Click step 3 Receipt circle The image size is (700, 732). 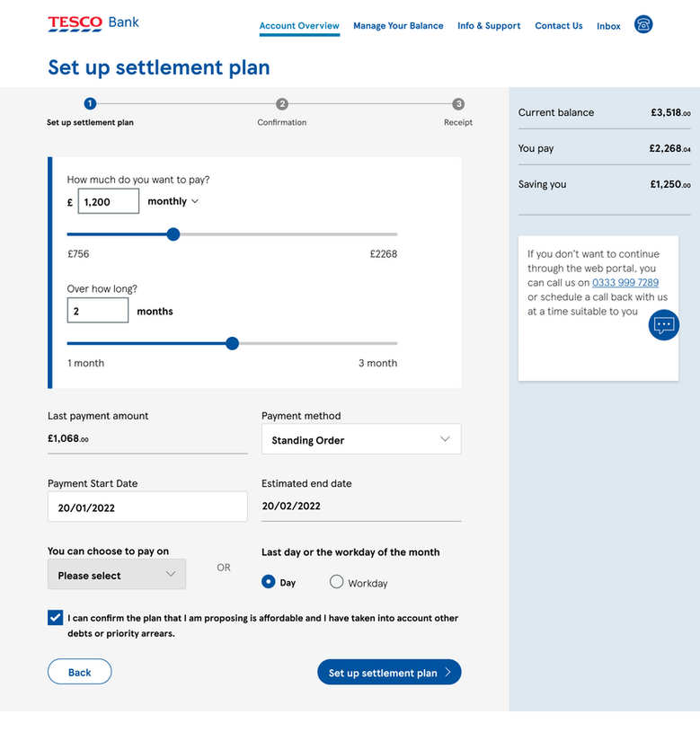[x=458, y=104]
